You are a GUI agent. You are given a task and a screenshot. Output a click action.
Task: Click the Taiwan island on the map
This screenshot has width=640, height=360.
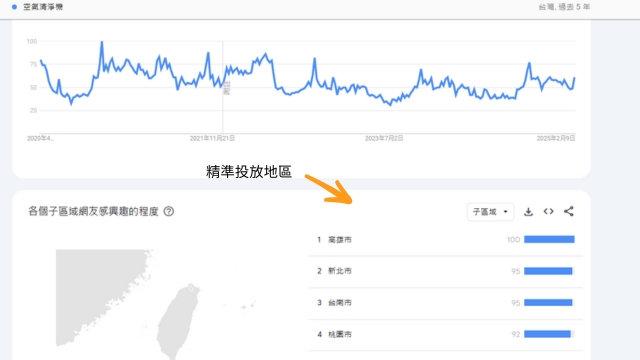(x=178, y=322)
